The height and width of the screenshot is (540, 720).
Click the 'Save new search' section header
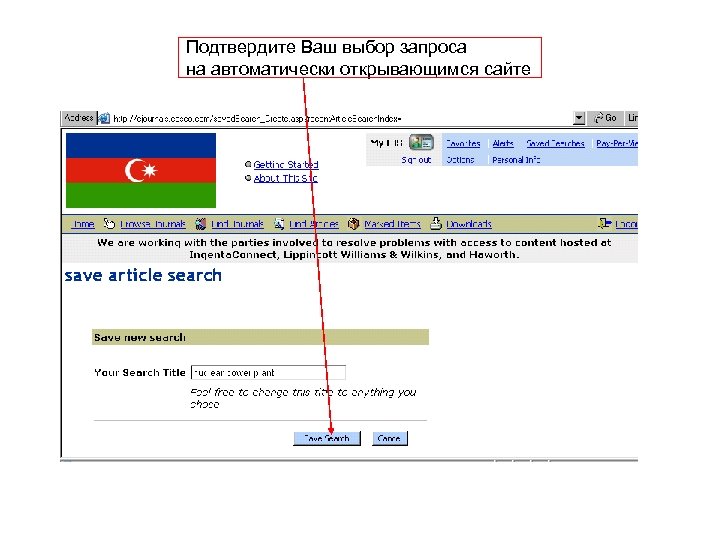(x=260, y=337)
